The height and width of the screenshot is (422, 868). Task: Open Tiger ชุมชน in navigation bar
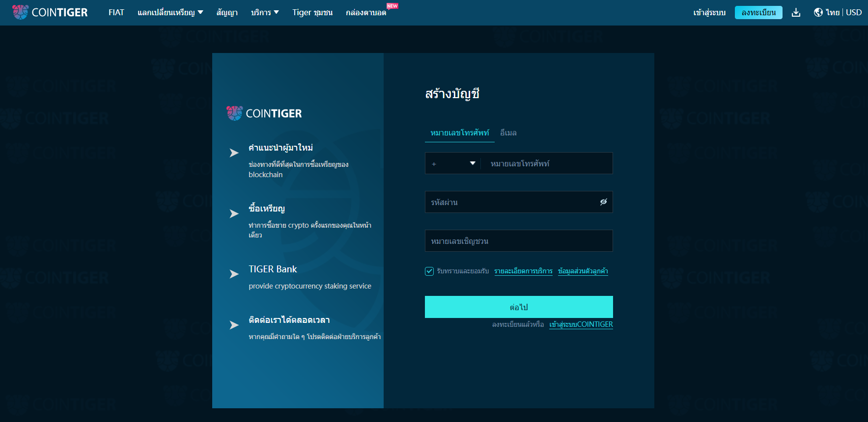point(312,12)
